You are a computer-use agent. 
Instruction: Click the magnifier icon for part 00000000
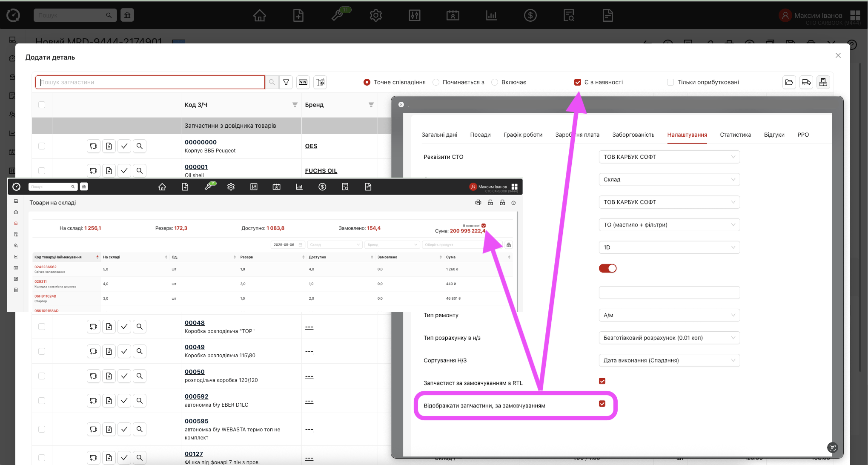(x=140, y=146)
